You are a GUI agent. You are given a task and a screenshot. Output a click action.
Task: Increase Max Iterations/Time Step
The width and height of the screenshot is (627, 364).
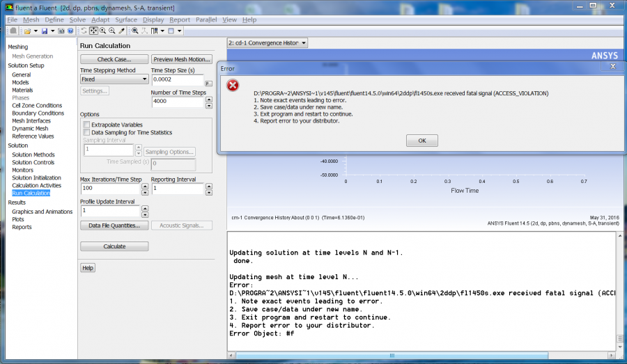pos(145,187)
